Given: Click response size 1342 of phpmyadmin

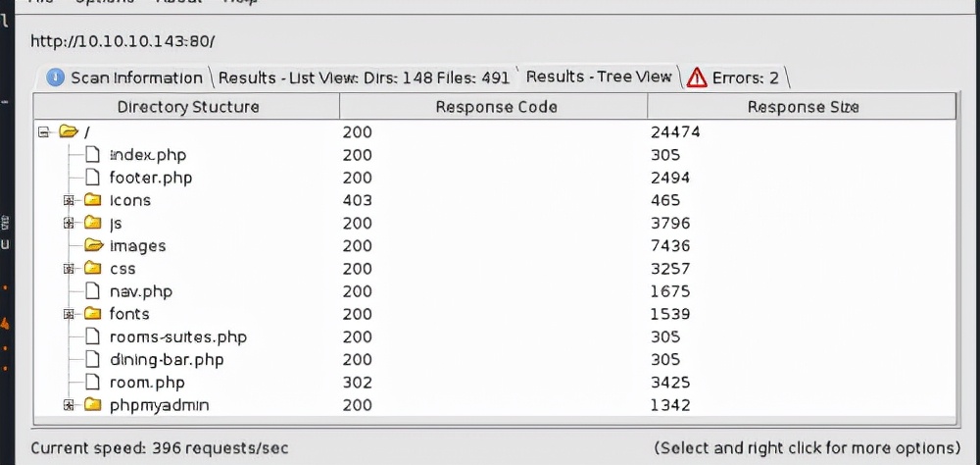Looking at the screenshot, I should tap(670, 405).
